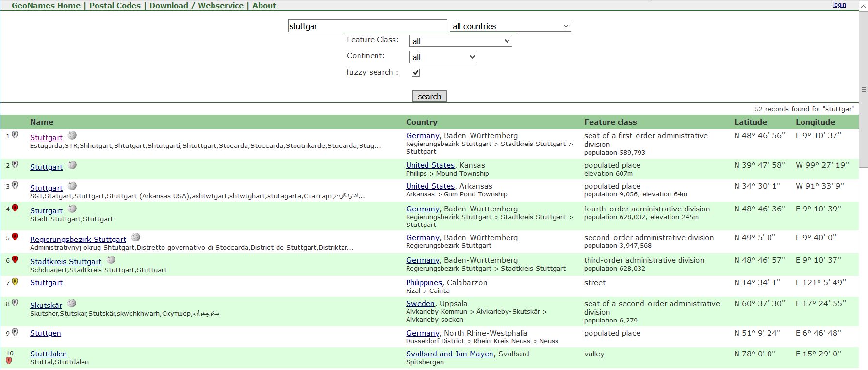Click the gray P marker in row 1
The image size is (868, 370).
click(15, 135)
